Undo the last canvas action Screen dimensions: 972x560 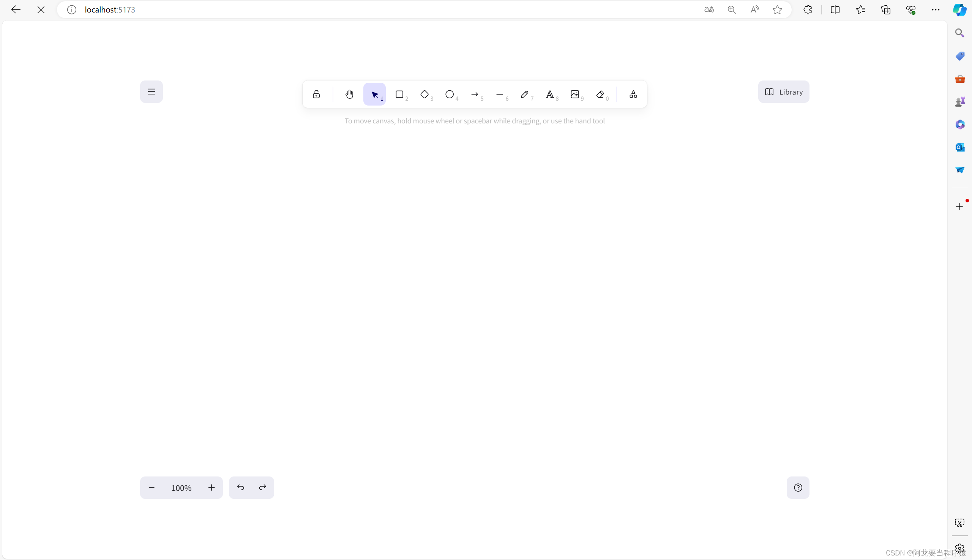coord(240,488)
